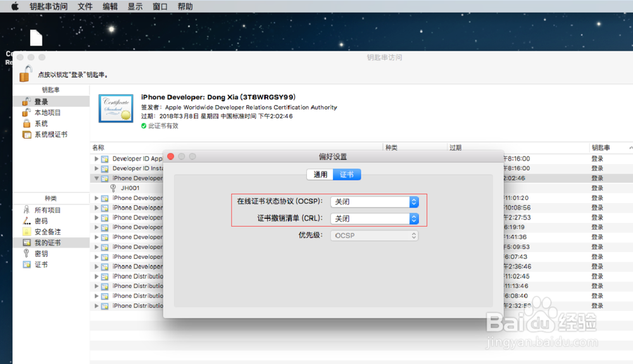Open the 证书撤销清单 (CRL) dropdown
The image size is (633, 364).
[374, 219]
